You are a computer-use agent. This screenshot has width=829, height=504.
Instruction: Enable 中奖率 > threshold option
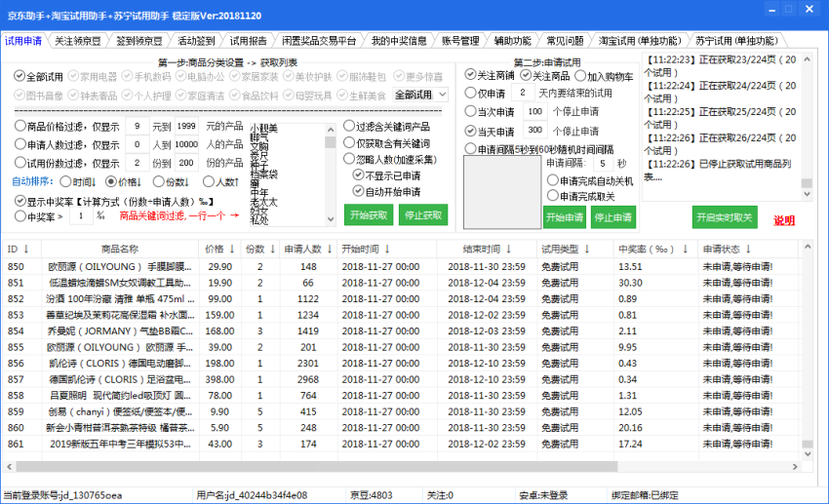(x=20, y=215)
